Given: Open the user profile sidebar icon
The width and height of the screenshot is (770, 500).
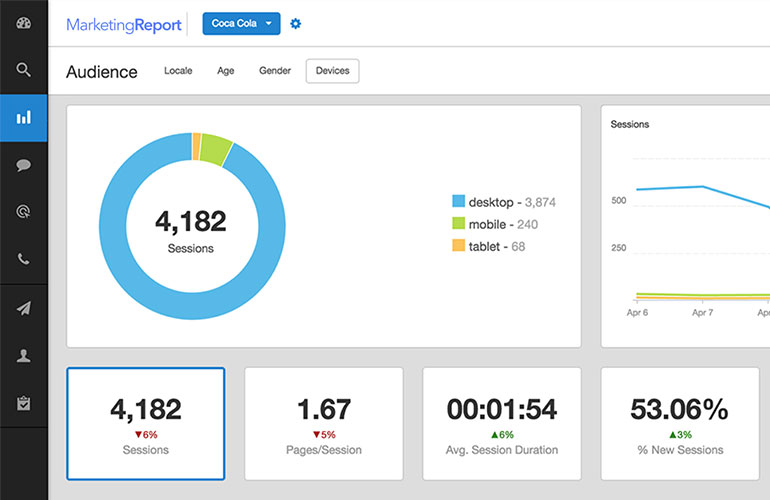Looking at the screenshot, I should coord(23,355).
